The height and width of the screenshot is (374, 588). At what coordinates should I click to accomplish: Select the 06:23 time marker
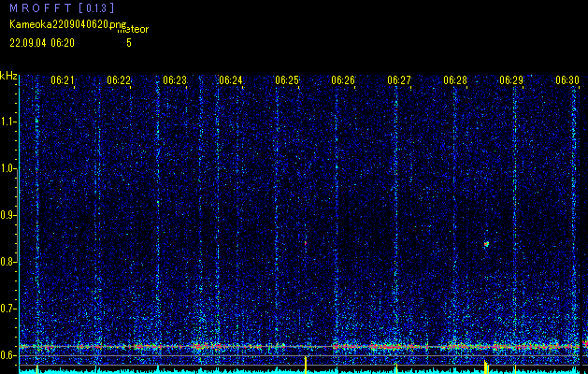[x=175, y=79]
